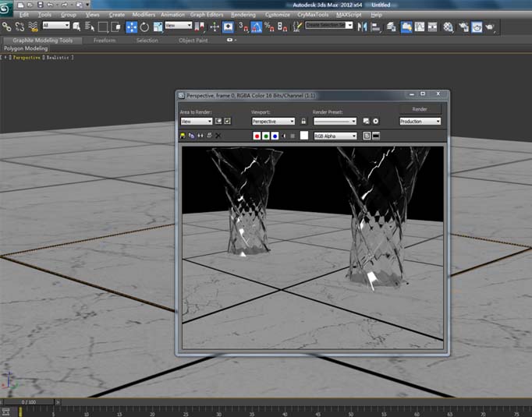The height and width of the screenshot is (417, 532).
Task: Save the rendered image with disk icon
Action: tap(183, 136)
